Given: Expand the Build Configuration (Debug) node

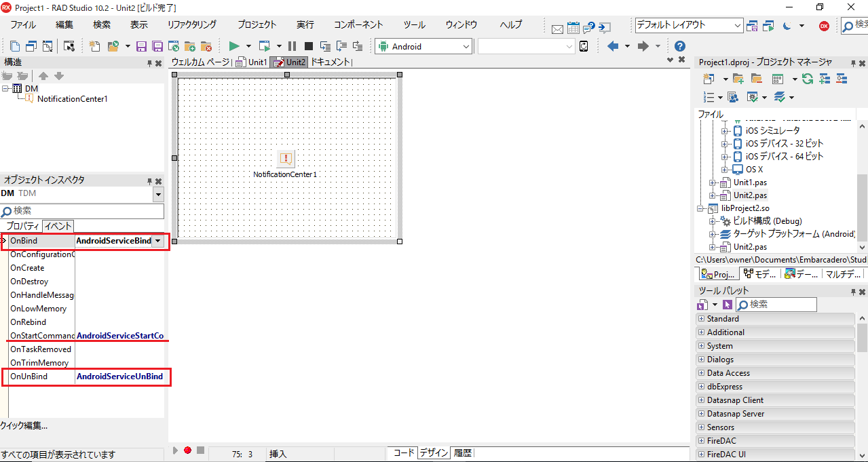Looking at the screenshot, I should click(713, 221).
